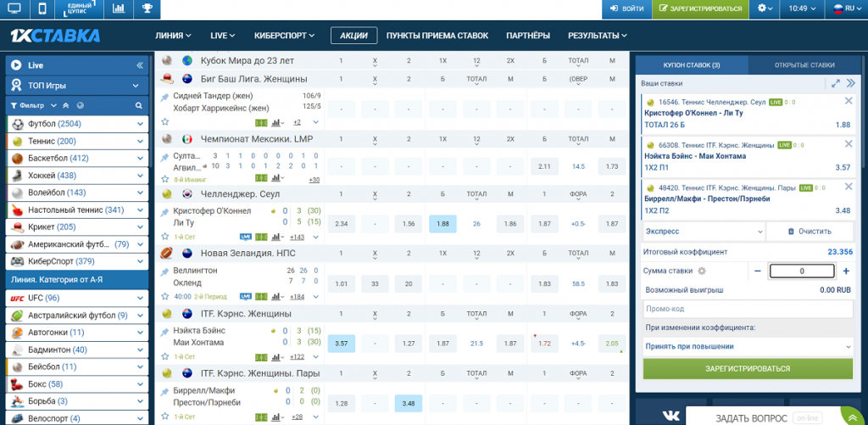Screen dimensions: 868x425
Task: Increase the bet amount with plus button
Action: coord(846,271)
